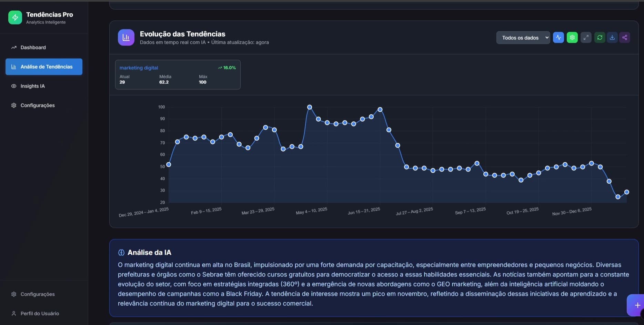
Task: Toggle the marketing digital trend card
Action: click(x=177, y=74)
